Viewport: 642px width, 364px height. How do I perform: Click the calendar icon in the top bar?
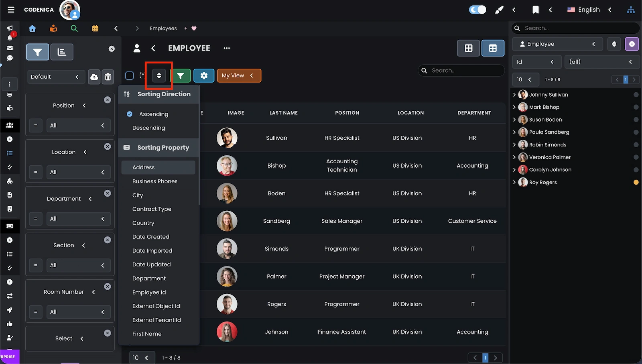(95, 28)
